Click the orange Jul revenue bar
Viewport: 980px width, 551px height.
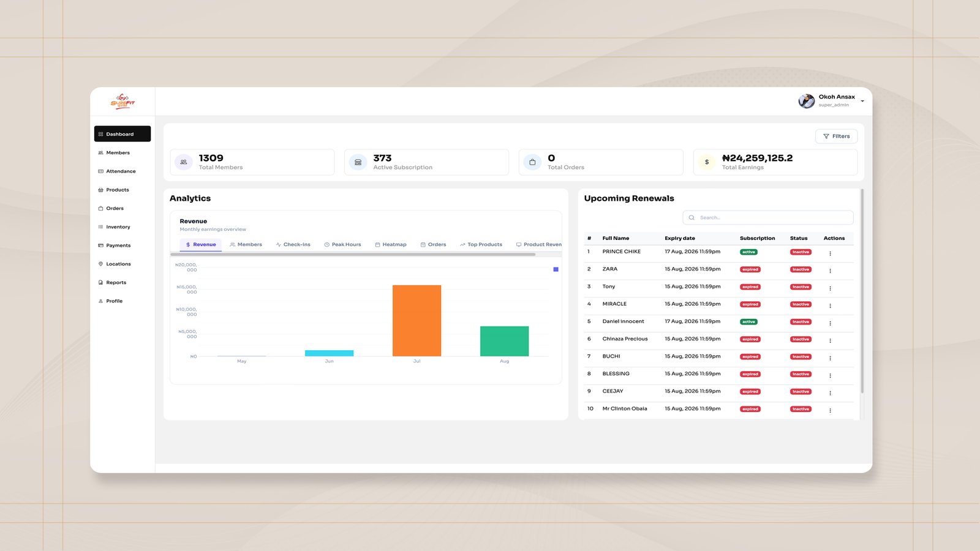(417, 321)
